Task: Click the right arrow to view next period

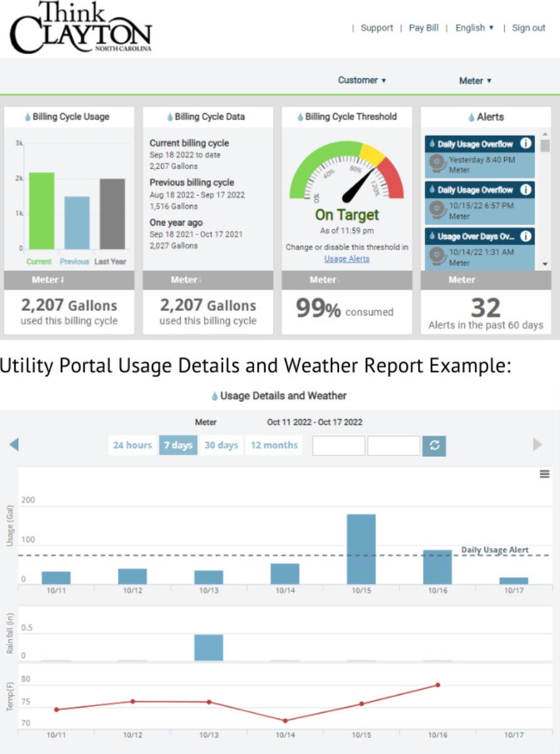Action: tap(537, 445)
